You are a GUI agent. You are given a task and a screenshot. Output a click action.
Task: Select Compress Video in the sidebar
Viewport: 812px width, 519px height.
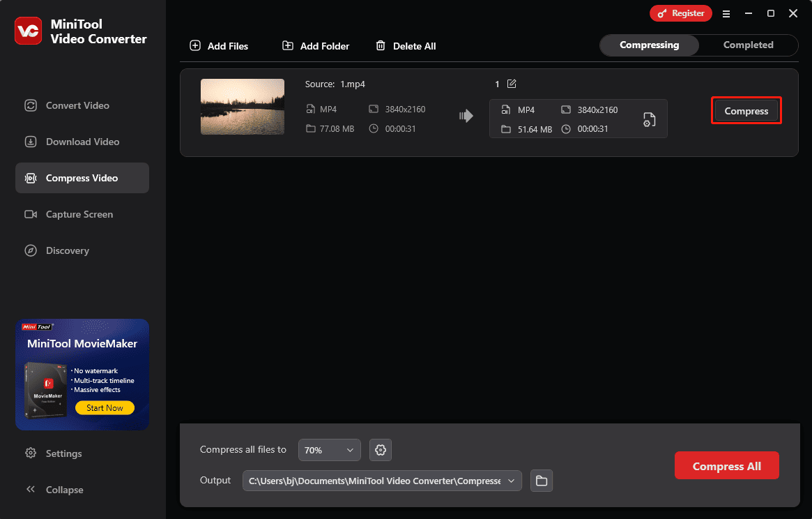[82, 178]
